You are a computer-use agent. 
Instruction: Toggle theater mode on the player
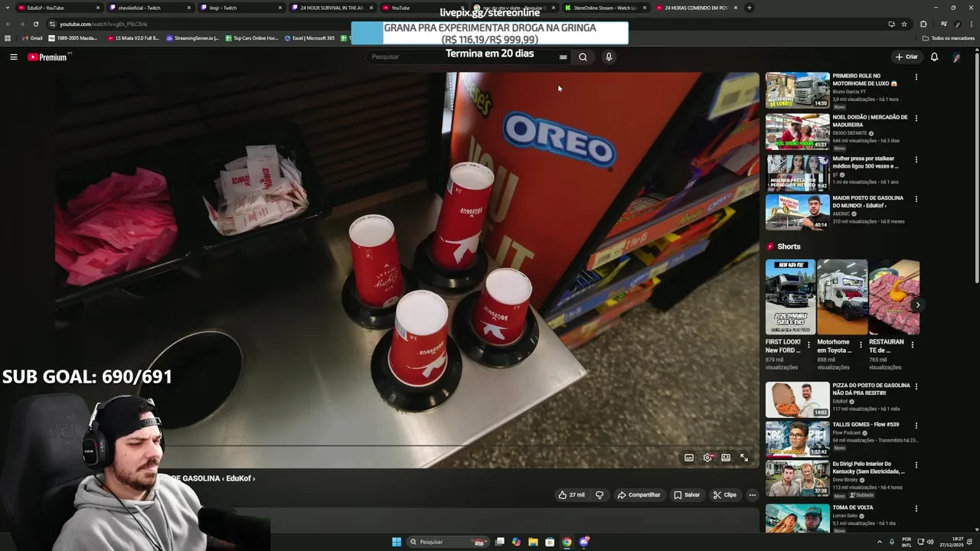726,458
